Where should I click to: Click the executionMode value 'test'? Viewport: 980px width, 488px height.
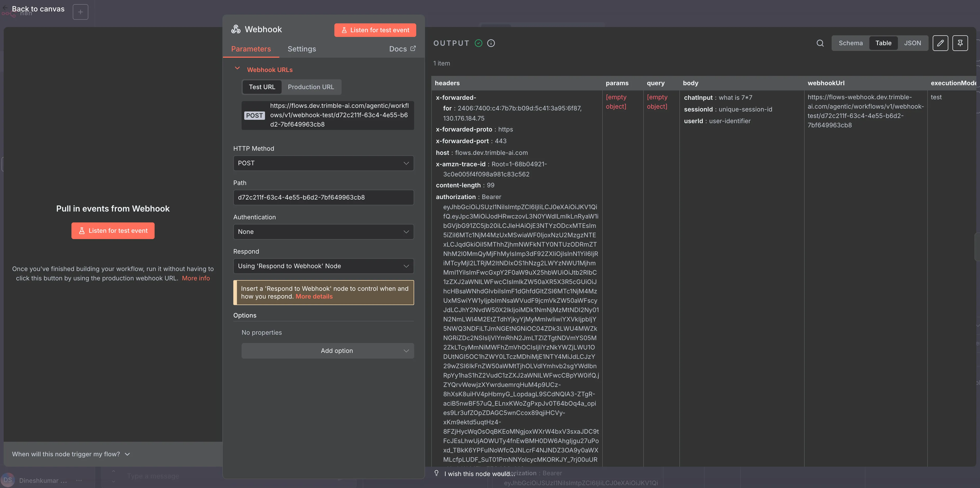[x=936, y=97]
